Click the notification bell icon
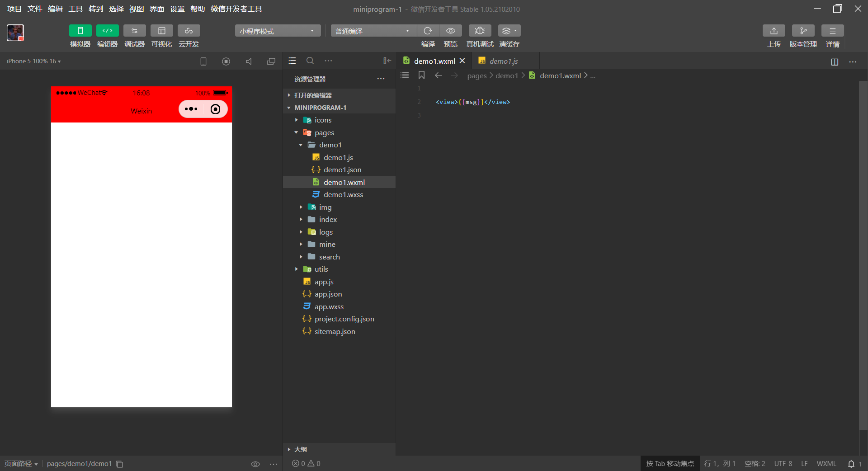The image size is (868, 471). pyautogui.click(x=851, y=464)
